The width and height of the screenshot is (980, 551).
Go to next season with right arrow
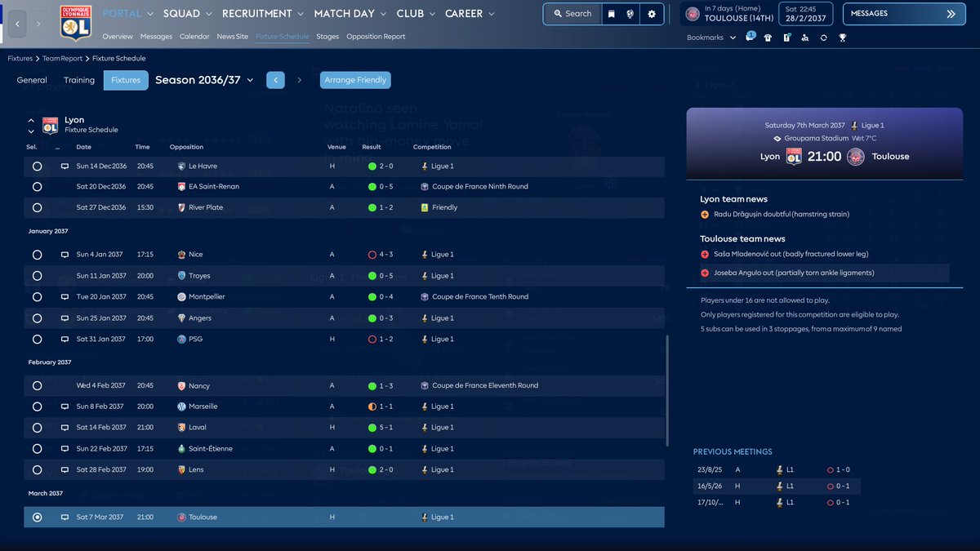[299, 80]
